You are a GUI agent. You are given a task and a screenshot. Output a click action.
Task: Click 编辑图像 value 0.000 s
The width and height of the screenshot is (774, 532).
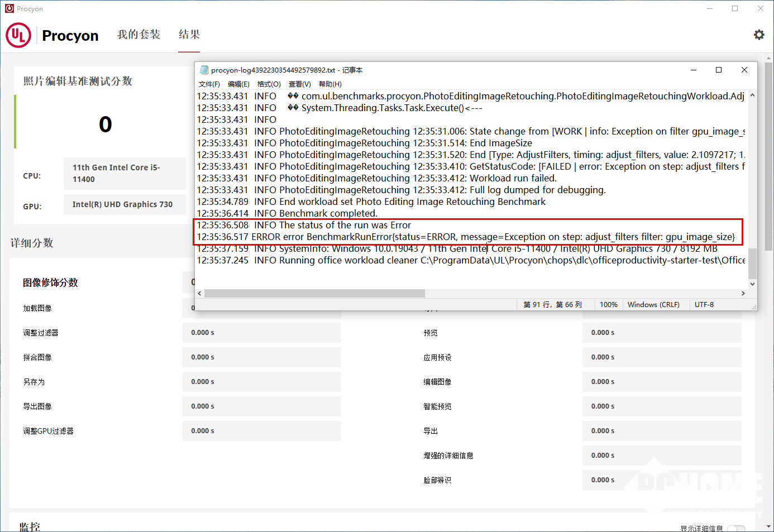click(x=662, y=382)
